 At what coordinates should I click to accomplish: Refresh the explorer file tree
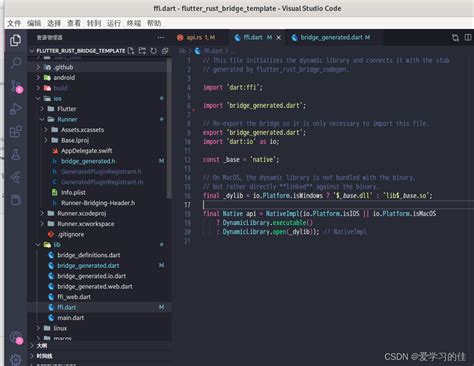[x=153, y=51]
